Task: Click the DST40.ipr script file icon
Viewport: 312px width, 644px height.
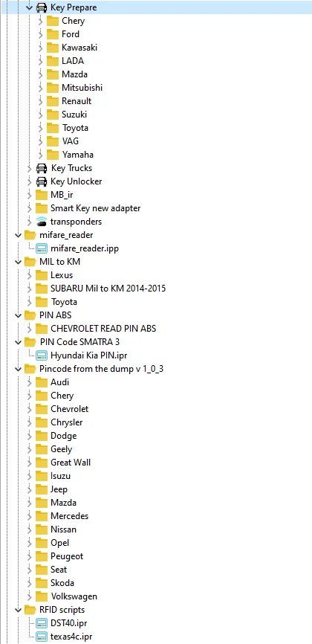Action: point(42,623)
